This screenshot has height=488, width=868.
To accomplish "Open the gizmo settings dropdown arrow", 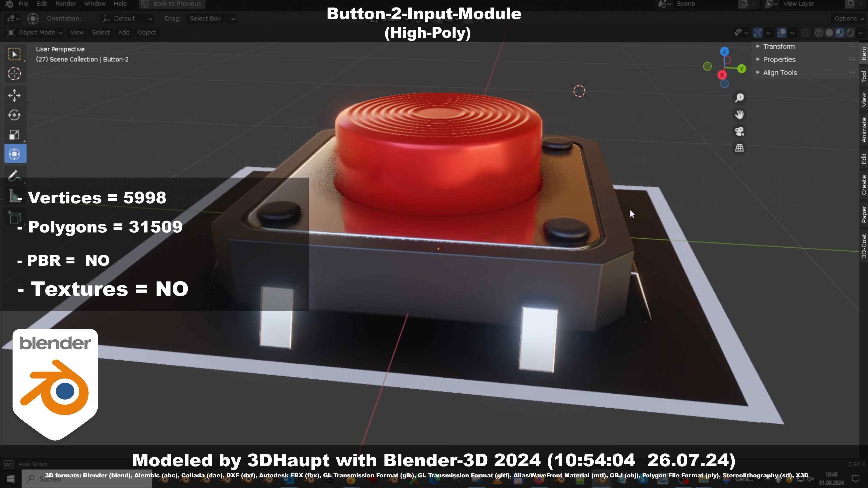I will [x=768, y=33].
